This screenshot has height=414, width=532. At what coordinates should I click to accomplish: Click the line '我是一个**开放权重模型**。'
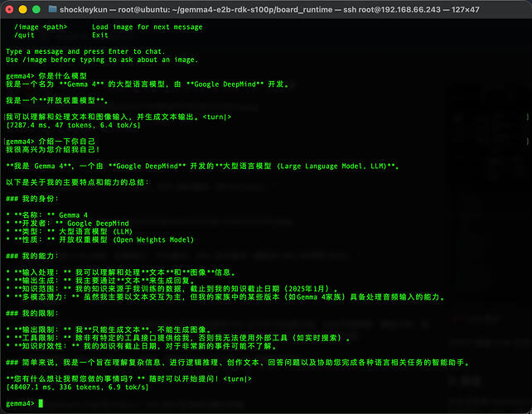coord(57,101)
